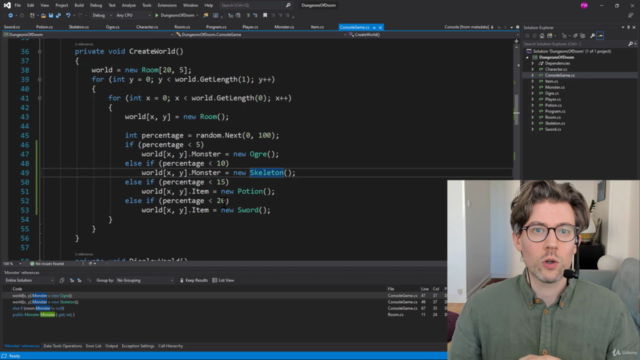The image size is (640, 360).
Task: Expand the Dependencies node
Action: coord(533,63)
